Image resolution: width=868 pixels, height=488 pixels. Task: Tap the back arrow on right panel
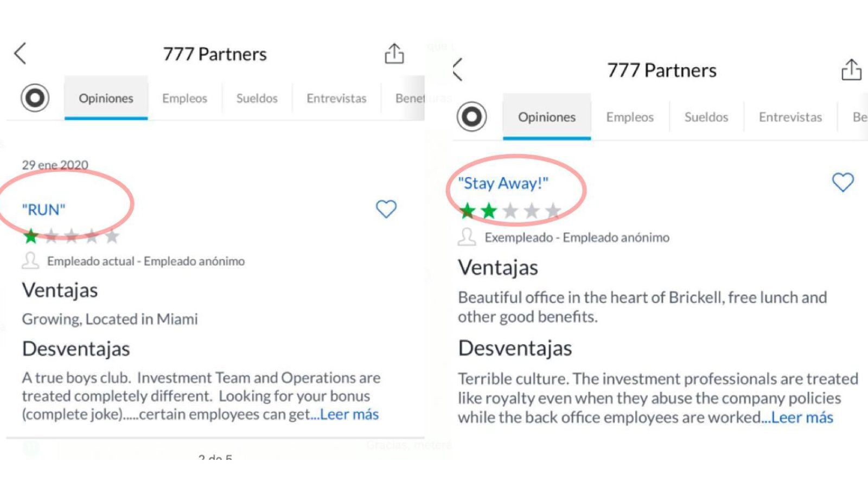tap(458, 70)
